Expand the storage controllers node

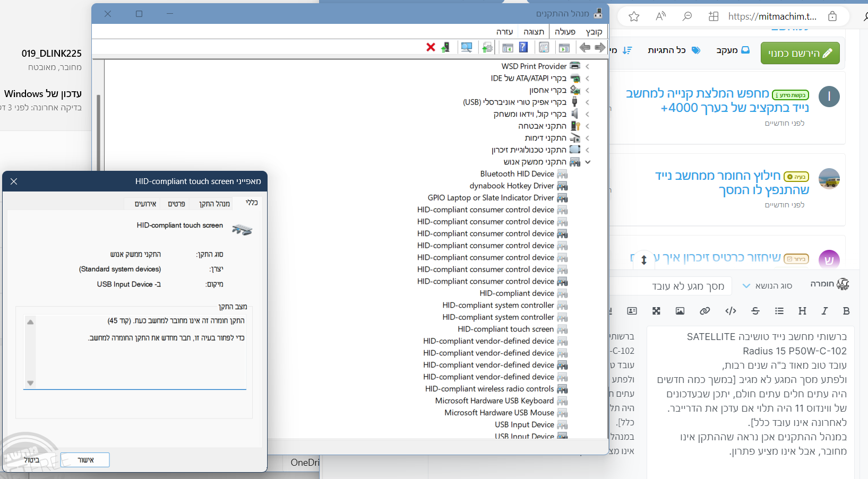(587, 90)
